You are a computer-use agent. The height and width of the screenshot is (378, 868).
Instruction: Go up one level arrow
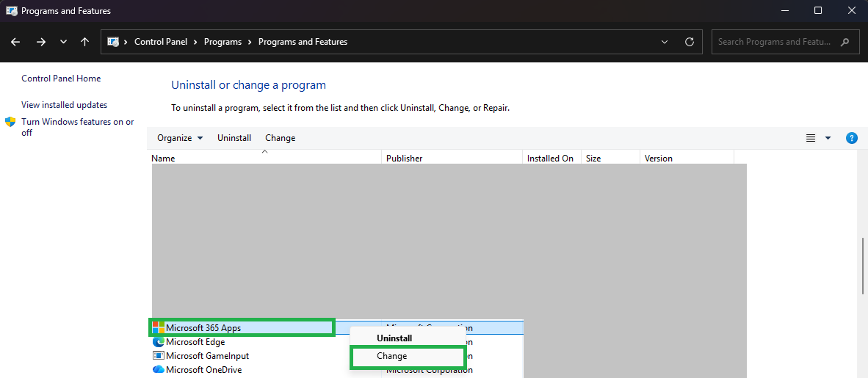pos(84,42)
